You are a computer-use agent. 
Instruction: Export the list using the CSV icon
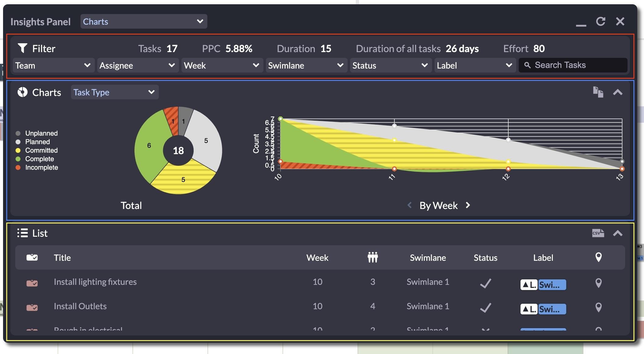pyautogui.click(x=598, y=233)
